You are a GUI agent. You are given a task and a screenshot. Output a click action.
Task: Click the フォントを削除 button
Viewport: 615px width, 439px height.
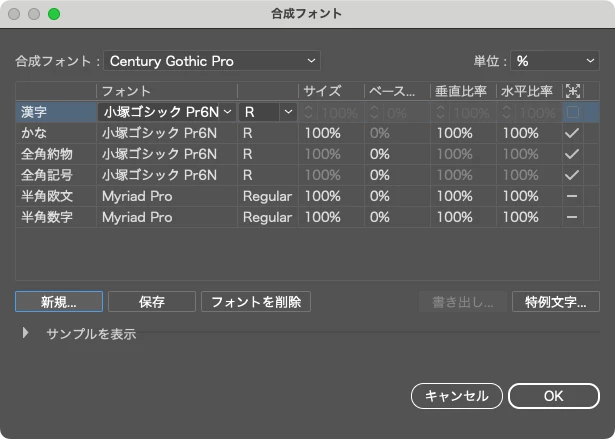256,302
